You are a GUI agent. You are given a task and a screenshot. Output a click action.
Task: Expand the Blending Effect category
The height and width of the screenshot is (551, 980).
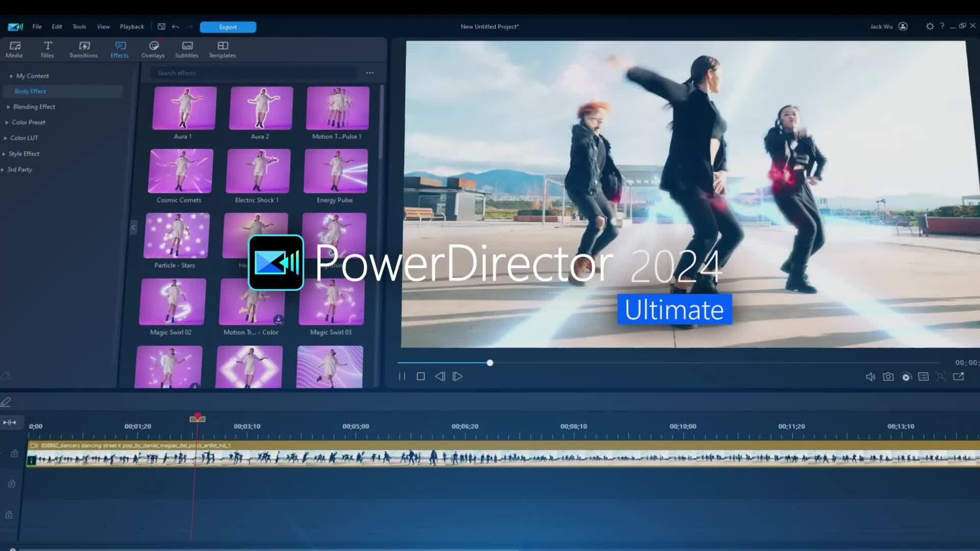(x=34, y=107)
